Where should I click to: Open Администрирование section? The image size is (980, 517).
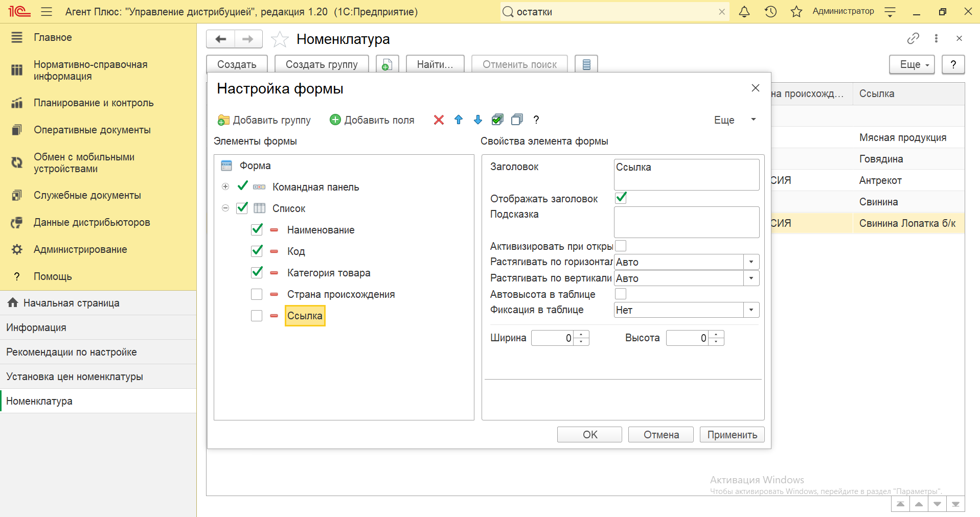[80, 249]
